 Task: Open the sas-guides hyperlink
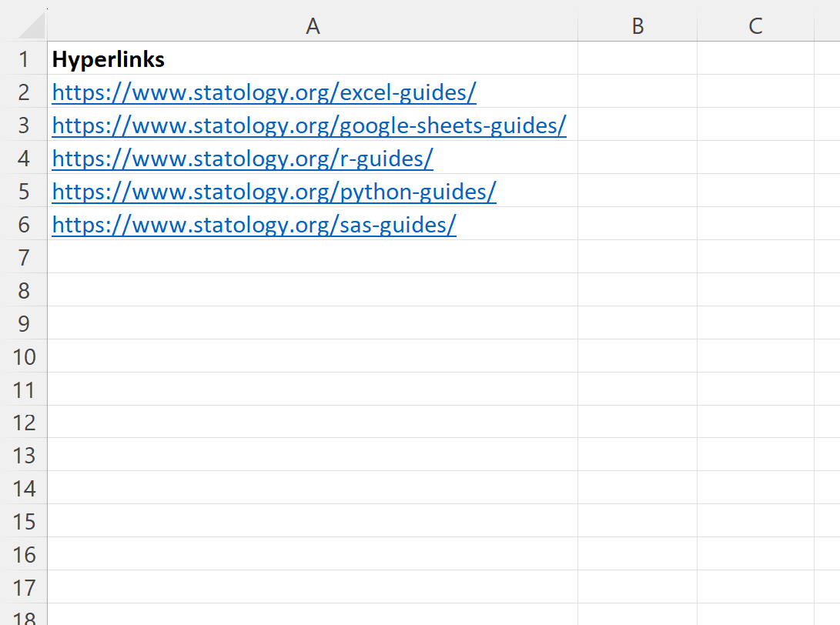click(254, 225)
